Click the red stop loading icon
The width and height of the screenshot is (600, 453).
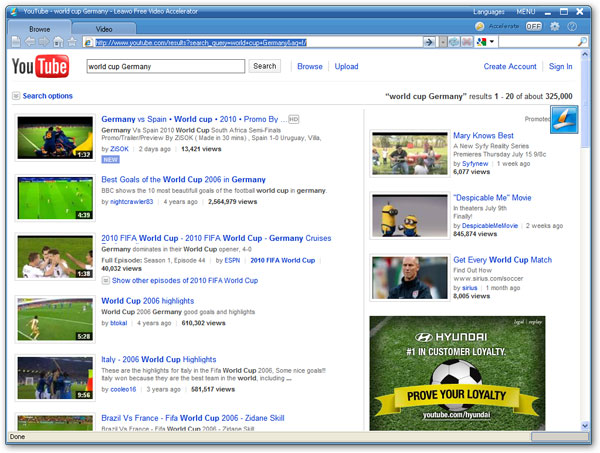pyautogui.click(x=468, y=43)
